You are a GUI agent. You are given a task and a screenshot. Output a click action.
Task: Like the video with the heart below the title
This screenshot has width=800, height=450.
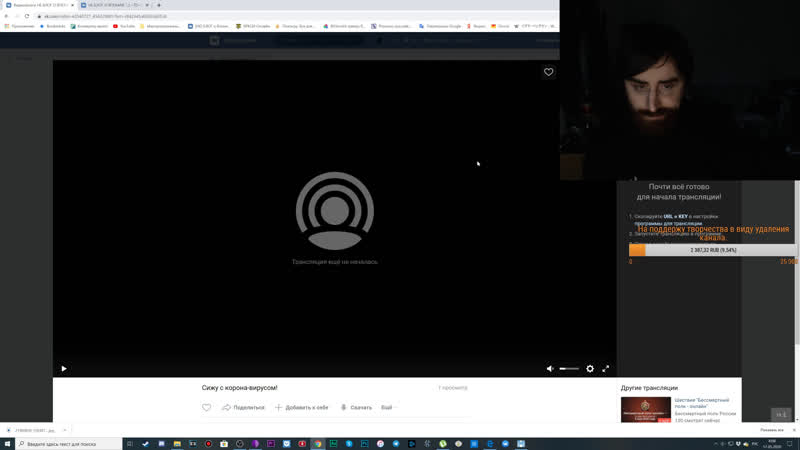pos(206,407)
